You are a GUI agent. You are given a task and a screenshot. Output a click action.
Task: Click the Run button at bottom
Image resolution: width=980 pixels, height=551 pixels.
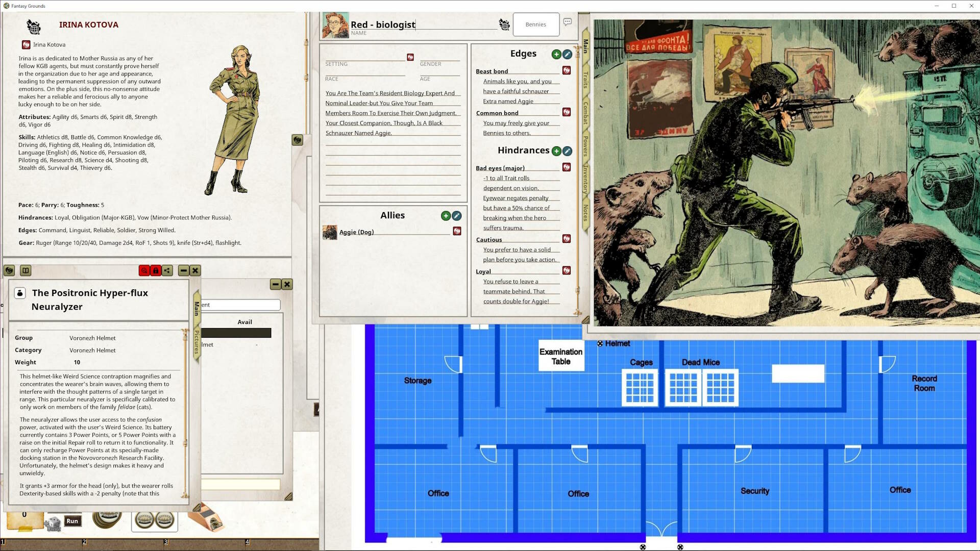(72, 521)
